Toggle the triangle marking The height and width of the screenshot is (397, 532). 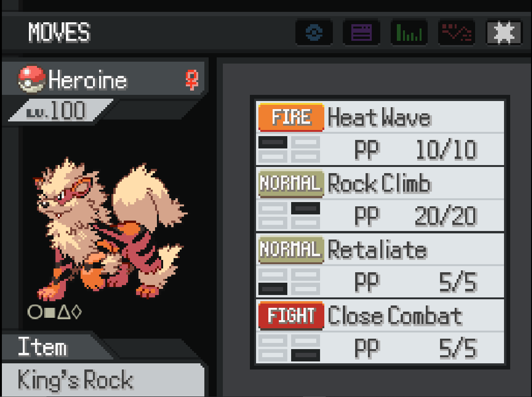[64, 312]
